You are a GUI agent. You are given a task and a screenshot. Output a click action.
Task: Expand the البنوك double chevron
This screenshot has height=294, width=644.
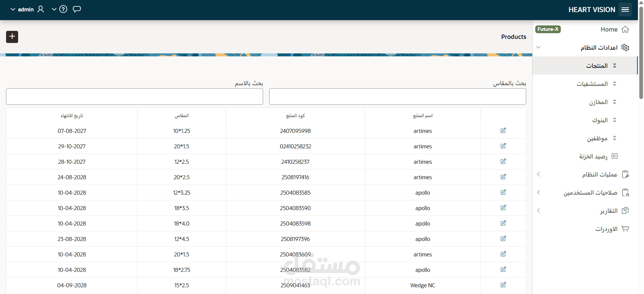coord(614,120)
